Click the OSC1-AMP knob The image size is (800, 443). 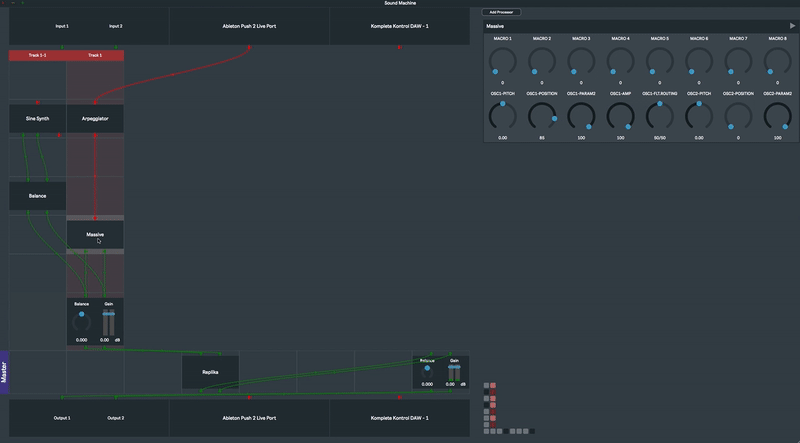pos(620,116)
